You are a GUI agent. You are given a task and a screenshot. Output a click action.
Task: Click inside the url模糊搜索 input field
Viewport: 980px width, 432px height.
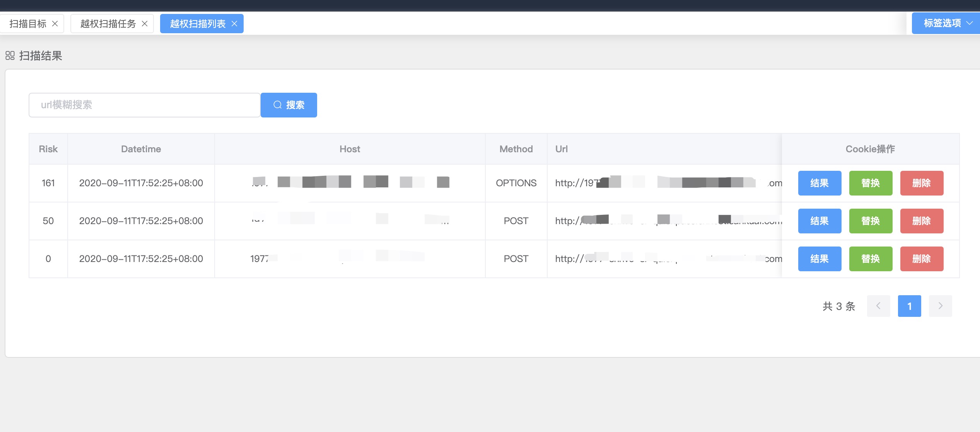tap(144, 105)
